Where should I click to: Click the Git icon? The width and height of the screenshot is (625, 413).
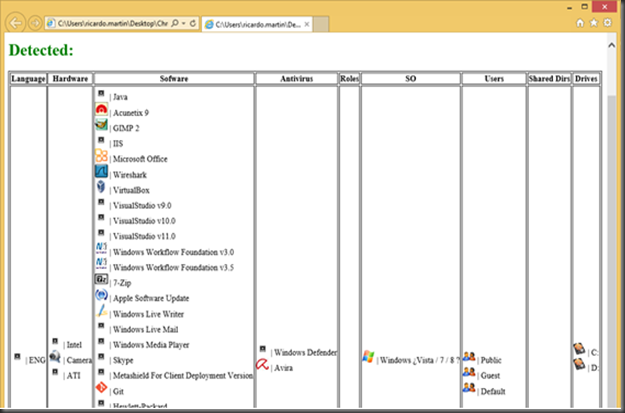click(x=101, y=387)
